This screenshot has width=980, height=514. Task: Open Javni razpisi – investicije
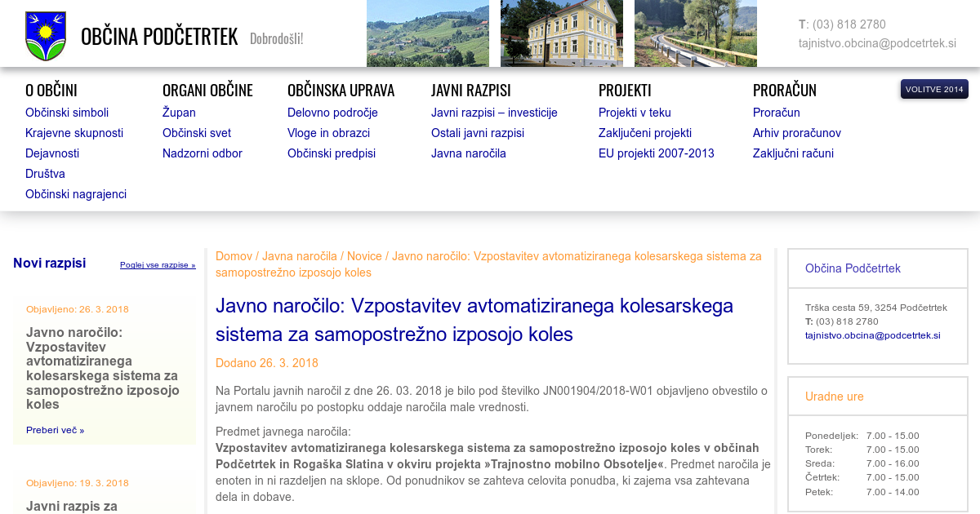(494, 113)
